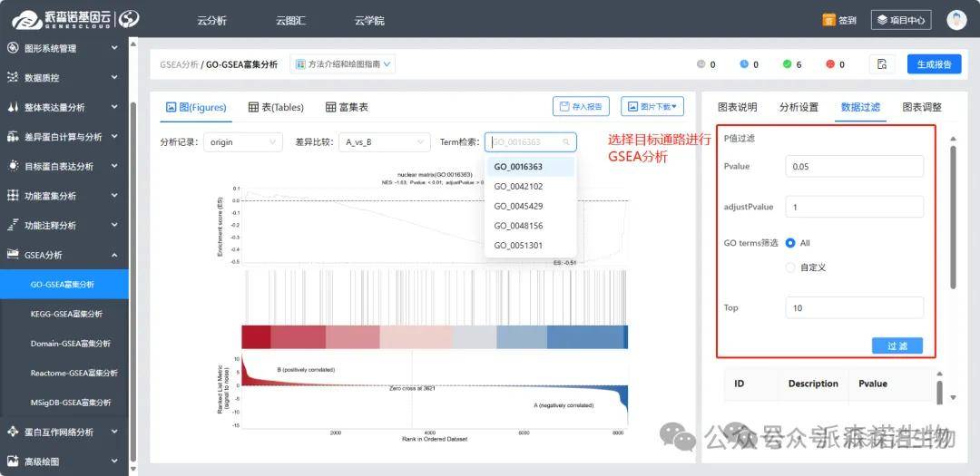Click the sign-in (签到) calendar icon
980x476 pixels.
[x=828, y=19]
